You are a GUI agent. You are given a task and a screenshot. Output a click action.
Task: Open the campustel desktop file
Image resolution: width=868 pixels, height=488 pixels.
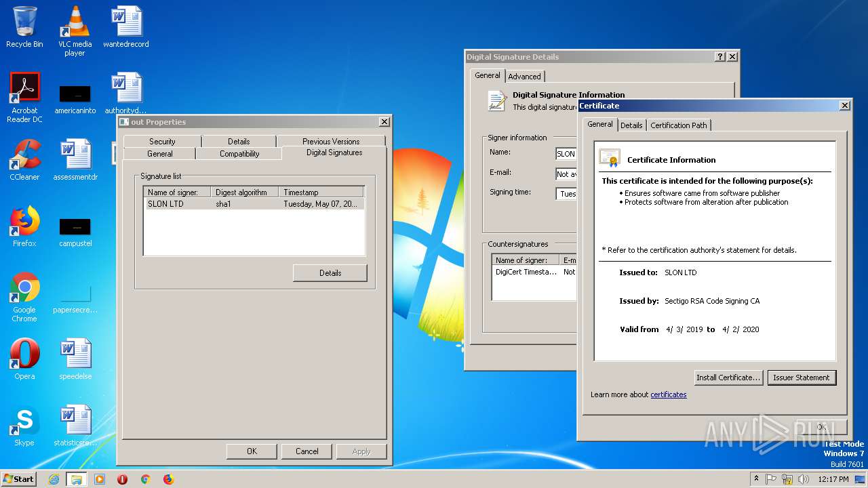point(75,232)
